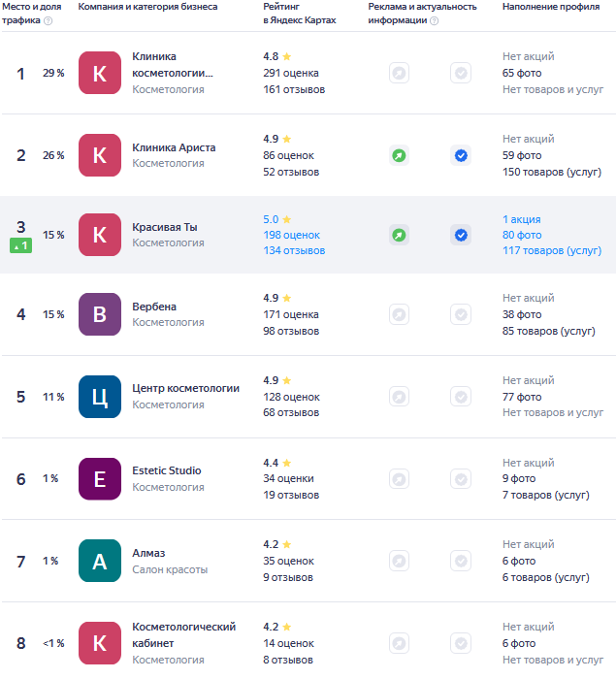
Task: Click blue verified badge for Клиника Ариста
Action: tap(461, 155)
